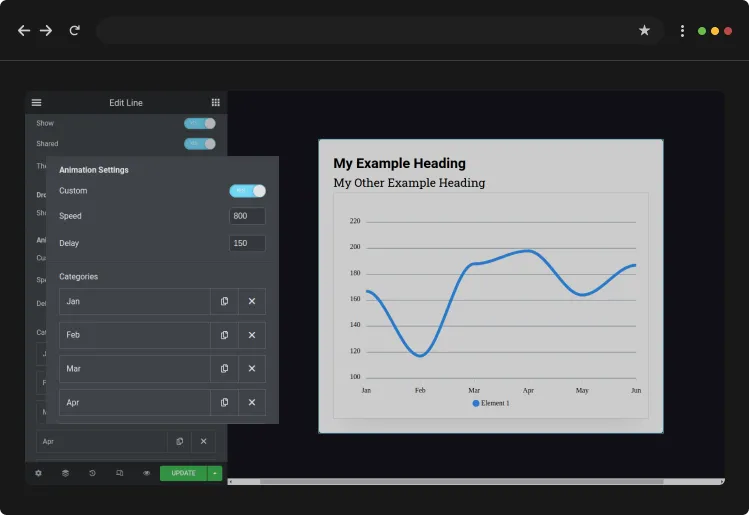Toggle the Shared switch
The height and width of the screenshot is (515, 749).
point(200,144)
